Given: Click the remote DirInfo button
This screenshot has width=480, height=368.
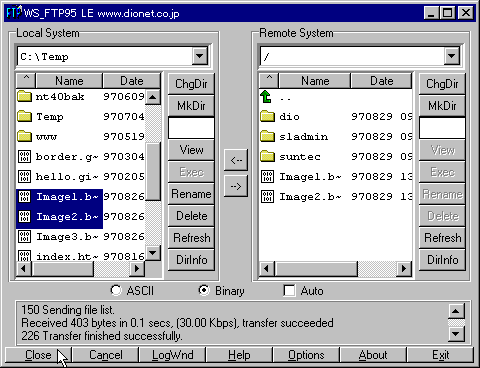Looking at the screenshot, I should coord(442,260).
